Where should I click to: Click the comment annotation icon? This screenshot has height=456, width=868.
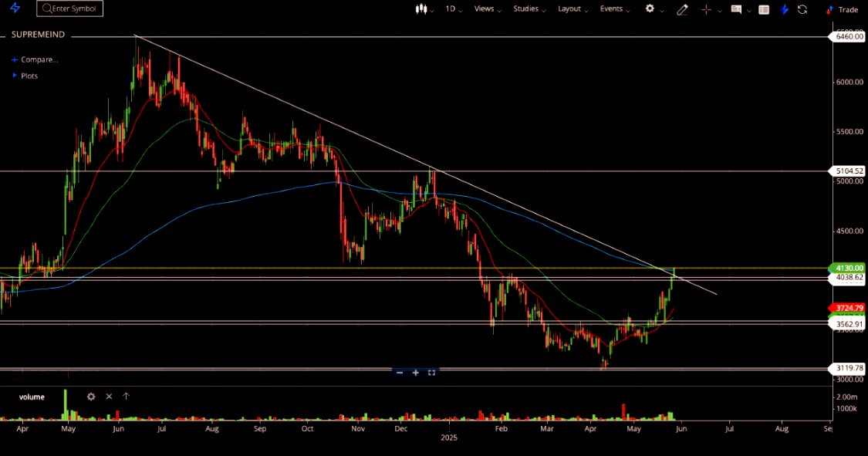(x=736, y=9)
